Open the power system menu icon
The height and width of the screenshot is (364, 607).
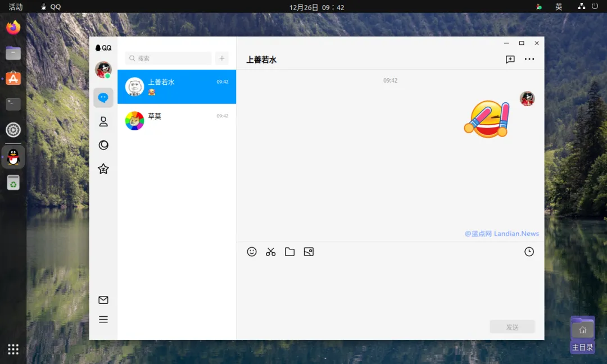[x=595, y=7]
